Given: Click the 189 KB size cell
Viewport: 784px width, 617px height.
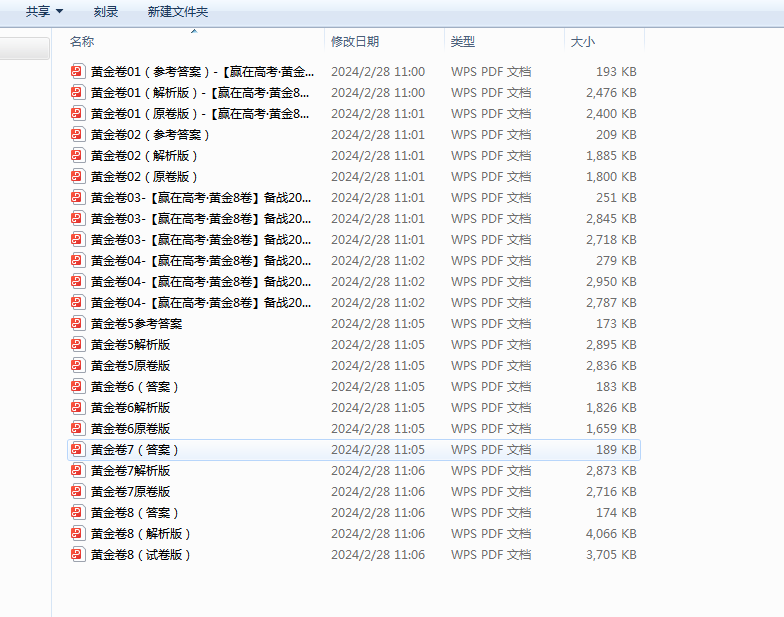Looking at the screenshot, I should tap(616, 450).
